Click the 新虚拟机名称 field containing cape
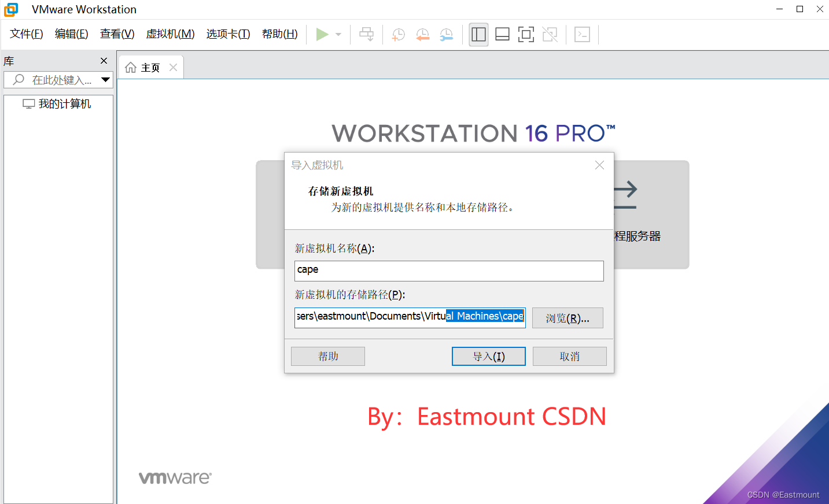This screenshot has height=504, width=829. pyautogui.click(x=449, y=271)
